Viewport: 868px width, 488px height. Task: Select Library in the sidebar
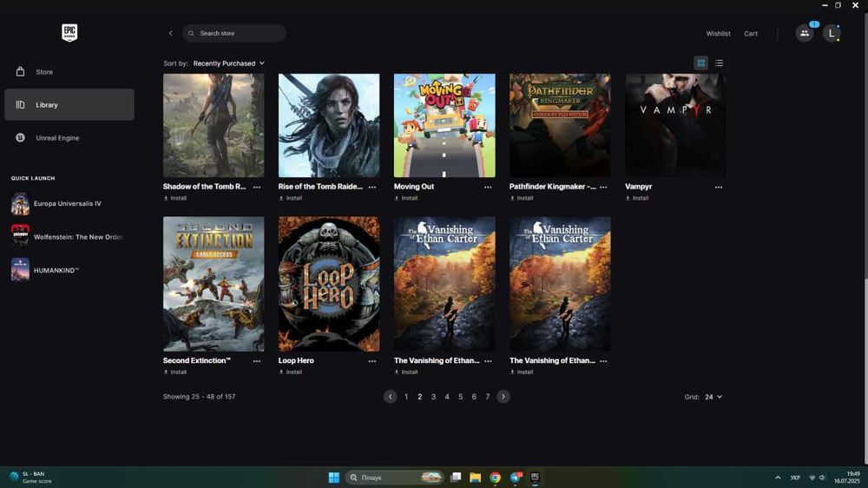(x=69, y=105)
